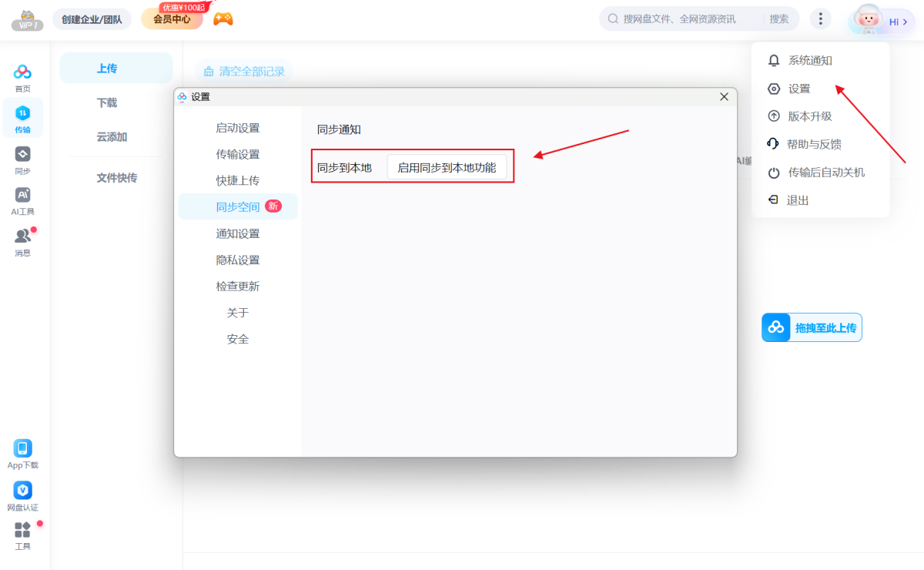Click the 新 badge on 同步空间
924x570 pixels.
[x=273, y=206]
